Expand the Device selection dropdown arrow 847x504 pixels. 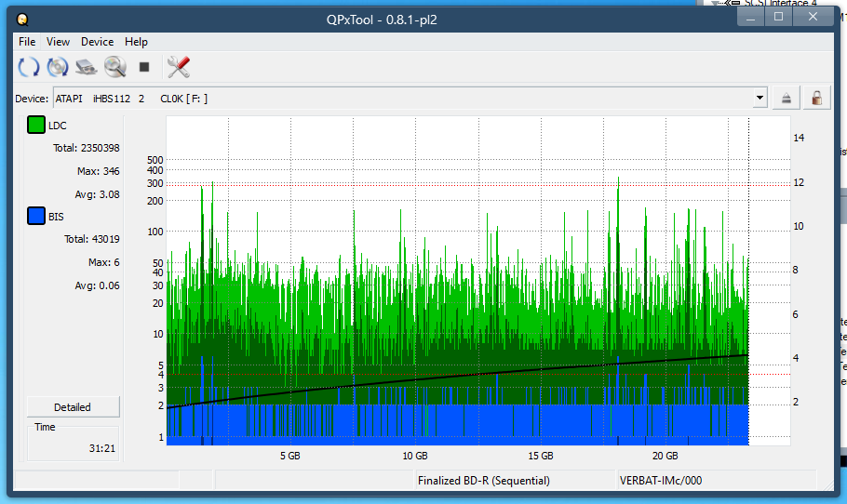tap(760, 98)
